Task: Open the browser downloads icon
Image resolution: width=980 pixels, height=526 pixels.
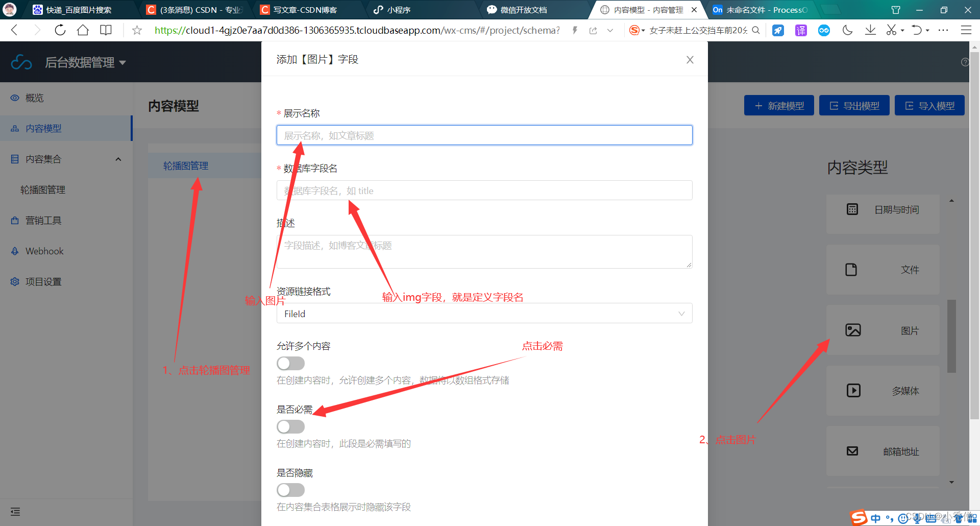Action: tap(870, 30)
